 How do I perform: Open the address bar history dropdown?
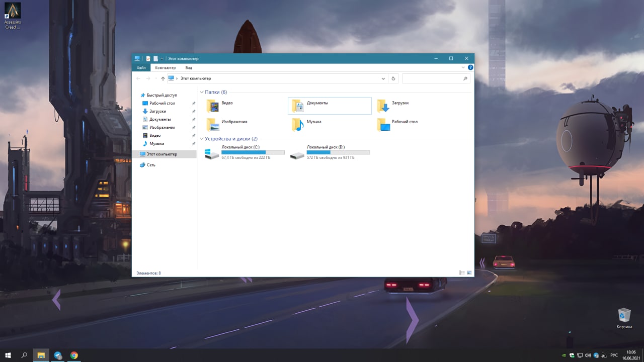(x=384, y=78)
